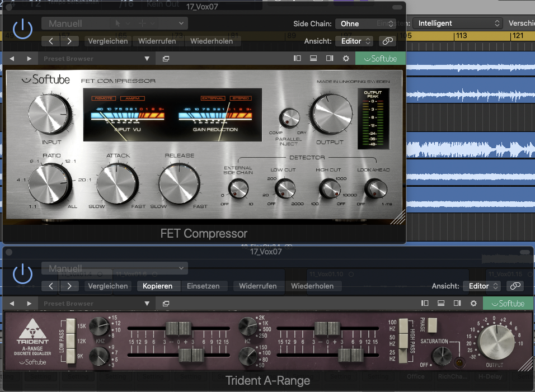Open the Ansicht dropdown in FET Compressor

click(x=354, y=41)
